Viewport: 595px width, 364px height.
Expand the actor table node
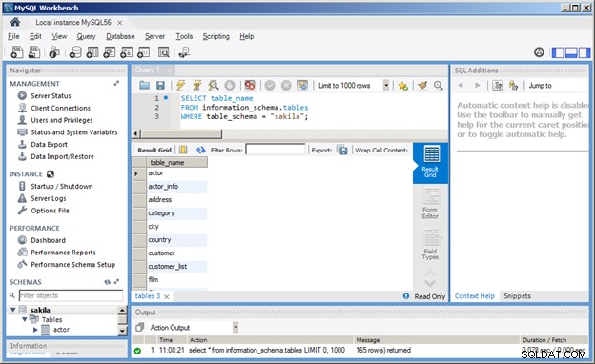35,329
